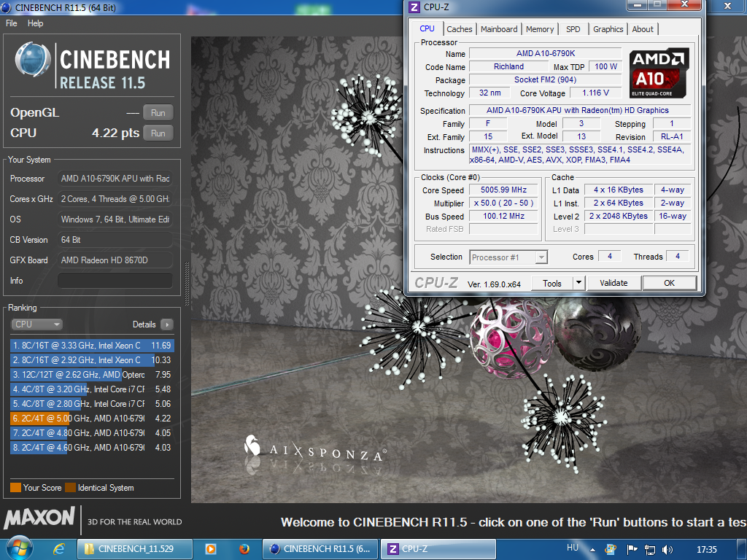
Task: Click the Validate button in CPU-Z
Action: tap(614, 284)
